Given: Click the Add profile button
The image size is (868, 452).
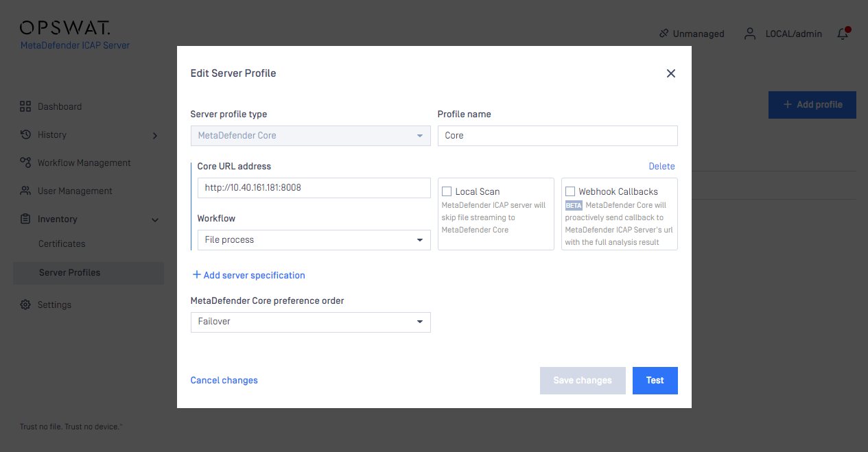Looking at the screenshot, I should pos(812,105).
